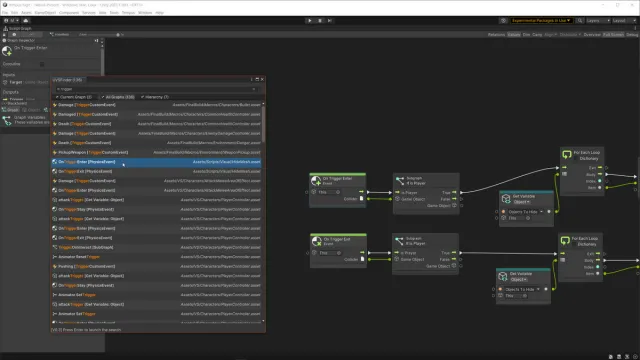Open the Component menu
The height and width of the screenshot is (360, 640).
coord(69,13)
